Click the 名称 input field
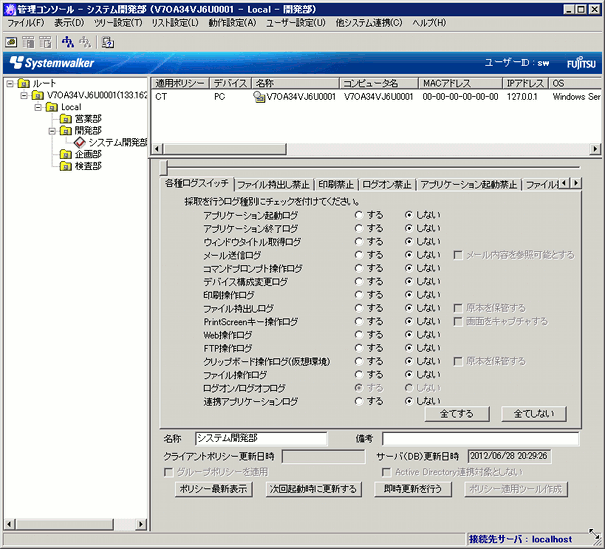This screenshot has width=605, height=549. pos(261,439)
